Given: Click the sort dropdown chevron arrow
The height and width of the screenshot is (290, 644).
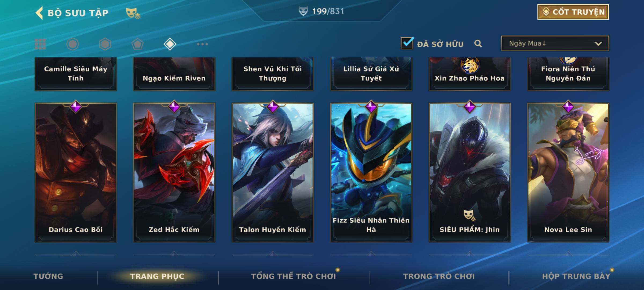Looking at the screenshot, I should (598, 44).
